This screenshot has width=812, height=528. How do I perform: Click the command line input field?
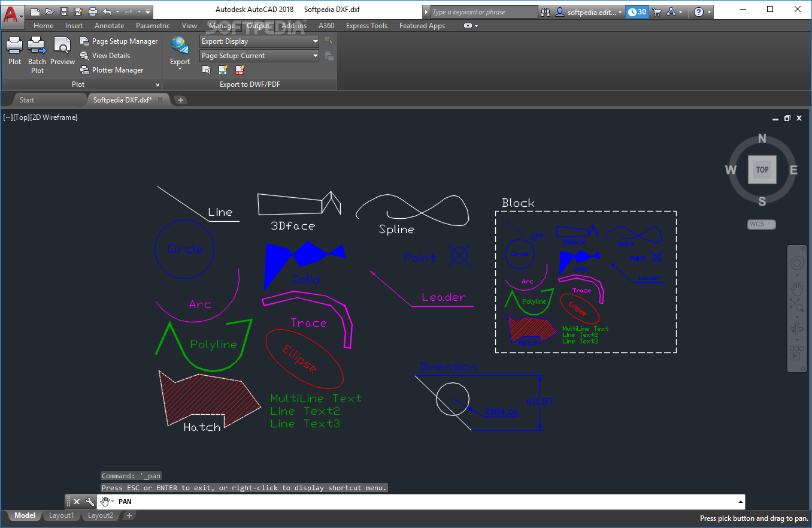point(428,502)
